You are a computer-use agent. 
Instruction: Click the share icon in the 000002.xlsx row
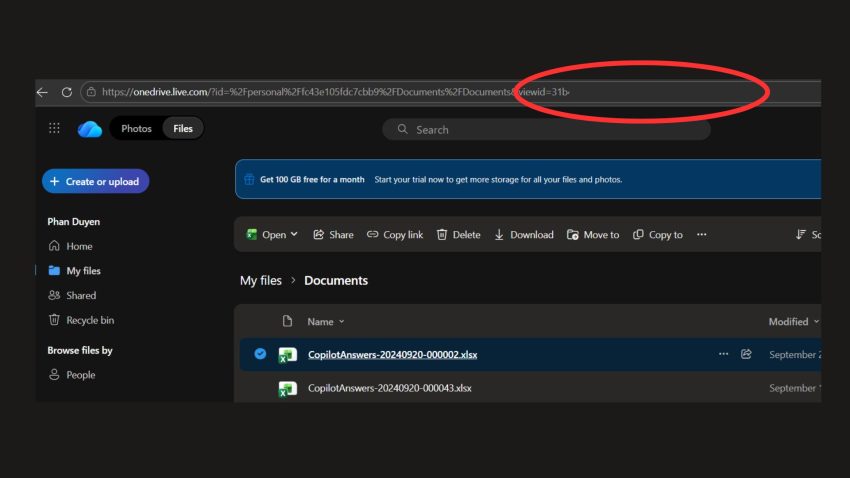pyautogui.click(x=746, y=354)
